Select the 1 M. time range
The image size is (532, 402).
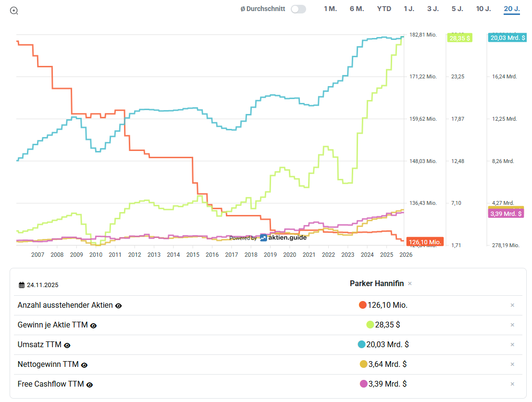pyautogui.click(x=330, y=9)
